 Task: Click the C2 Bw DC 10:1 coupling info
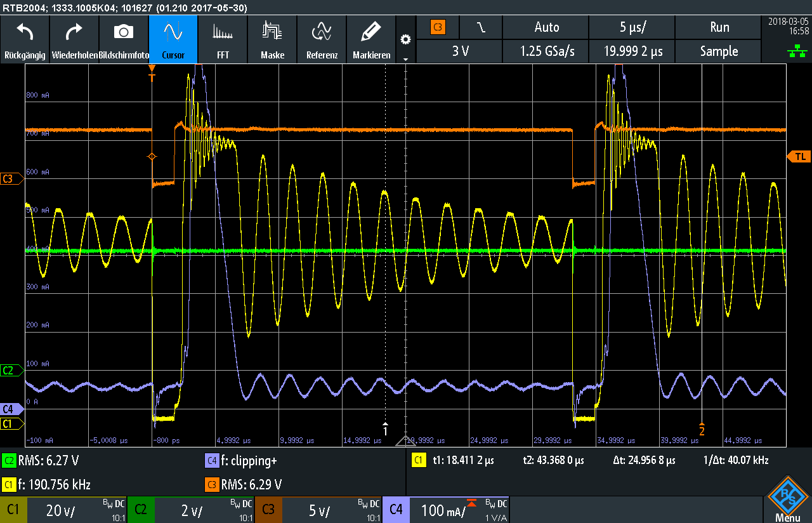point(242,510)
